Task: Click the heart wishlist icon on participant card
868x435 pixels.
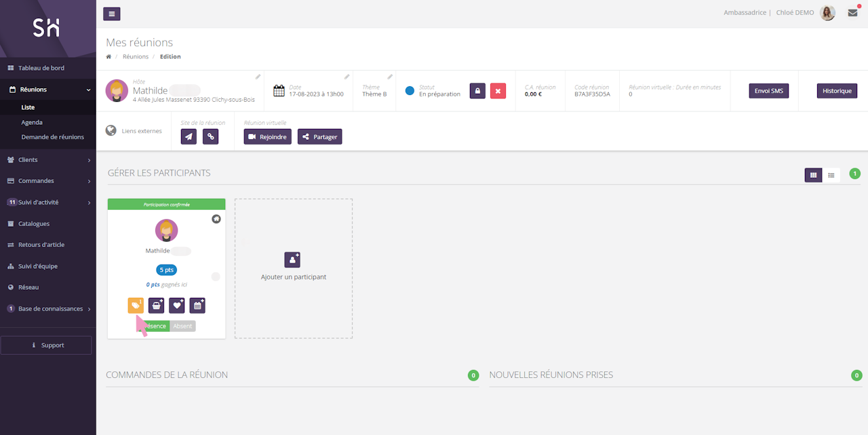Action: (176, 305)
